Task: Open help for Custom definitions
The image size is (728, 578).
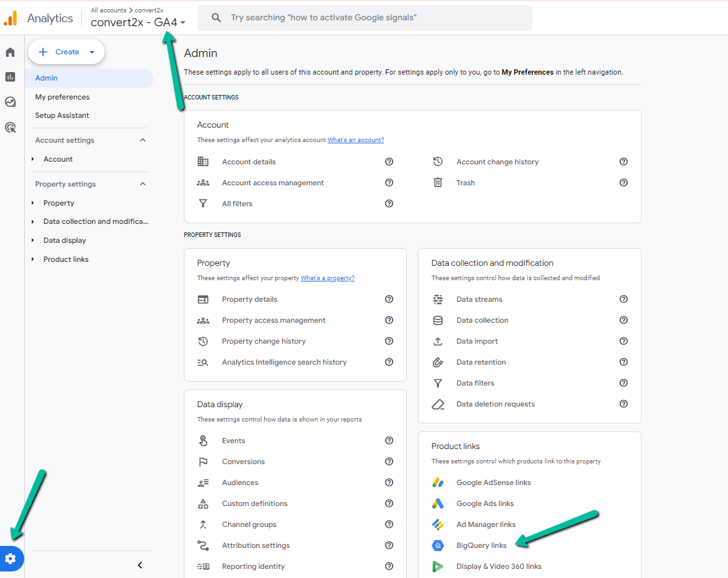Action: [x=389, y=503]
